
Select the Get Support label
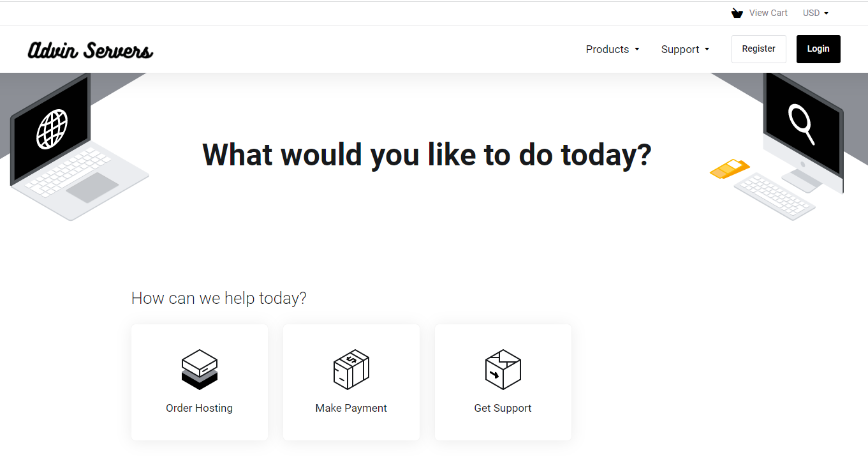click(x=503, y=408)
